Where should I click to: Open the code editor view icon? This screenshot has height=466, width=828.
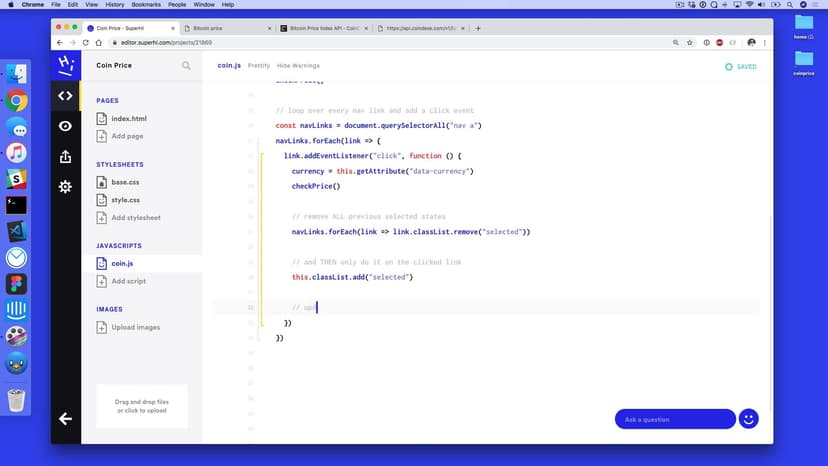click(x=66, y=96)
